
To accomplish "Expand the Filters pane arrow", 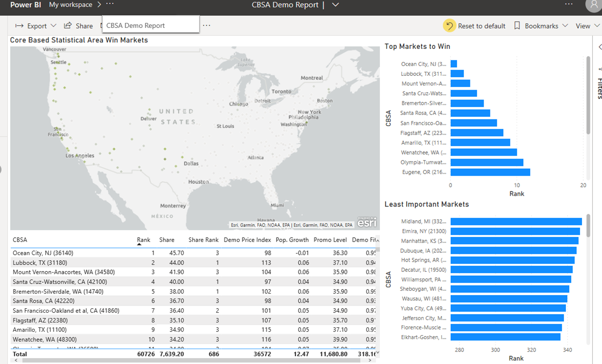I will click(600, 47).
